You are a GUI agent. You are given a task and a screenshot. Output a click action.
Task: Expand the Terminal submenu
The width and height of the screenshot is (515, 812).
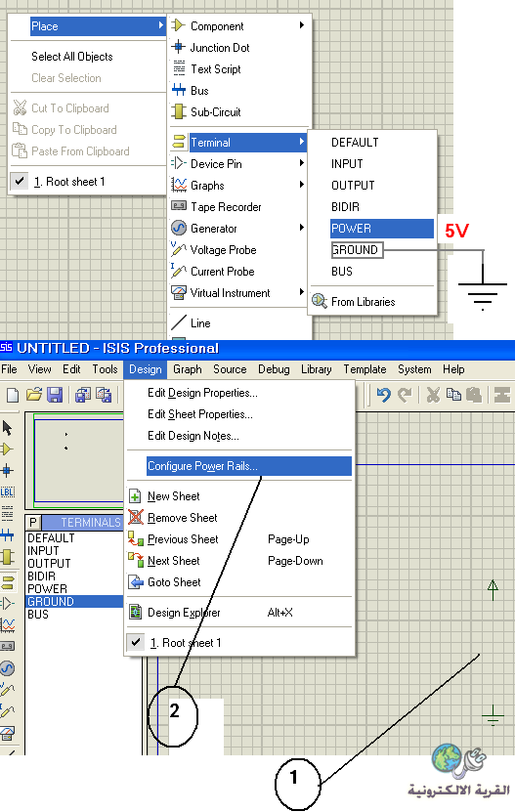pos(239,143)
